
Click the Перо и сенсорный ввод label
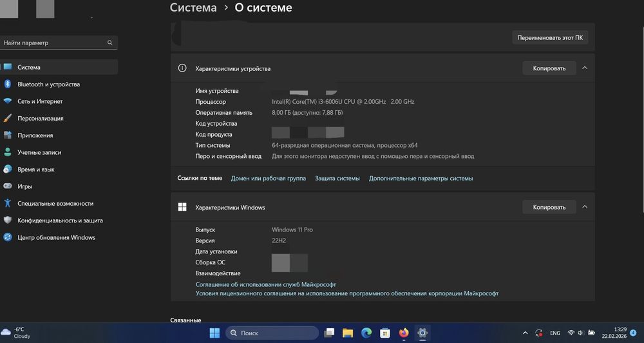(229, 156)
